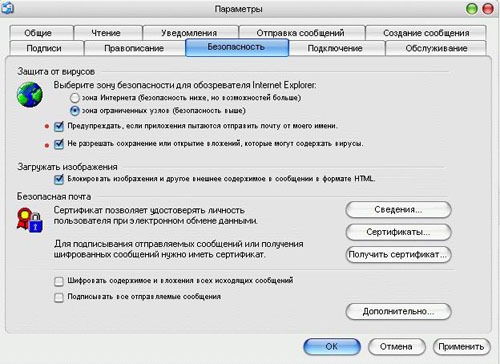Click the globe icon in virus protection section
This screenshot has height=364, width=500.
pos(30,95)
